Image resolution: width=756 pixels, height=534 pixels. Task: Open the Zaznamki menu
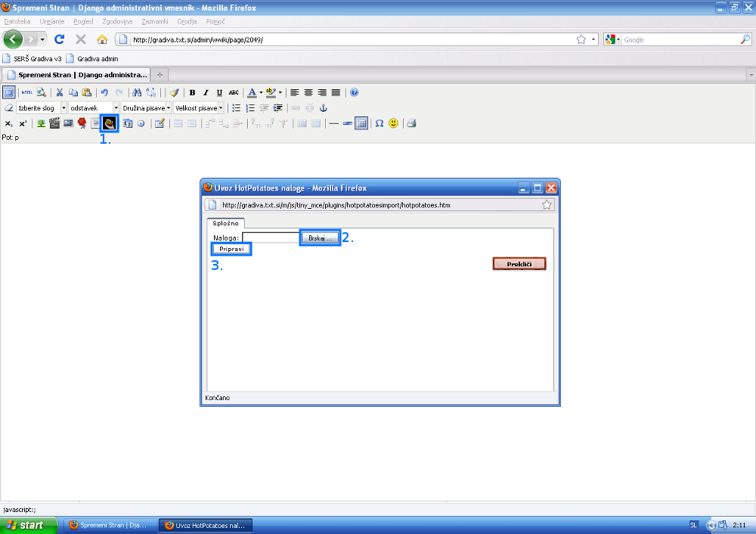[155, 22]
